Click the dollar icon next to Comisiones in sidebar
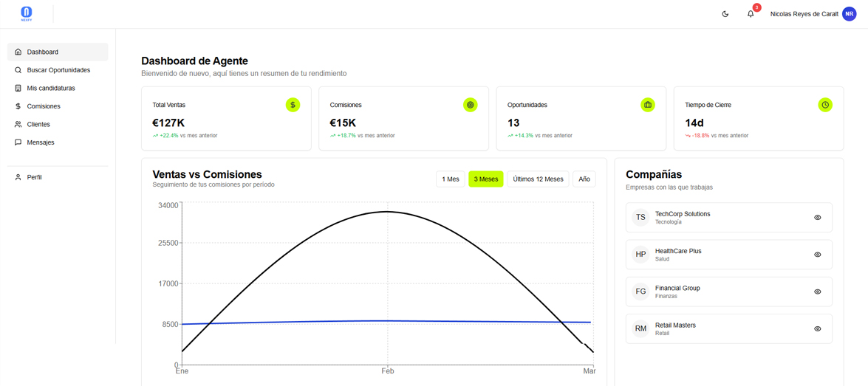868x386 pixels. point(18,106)
